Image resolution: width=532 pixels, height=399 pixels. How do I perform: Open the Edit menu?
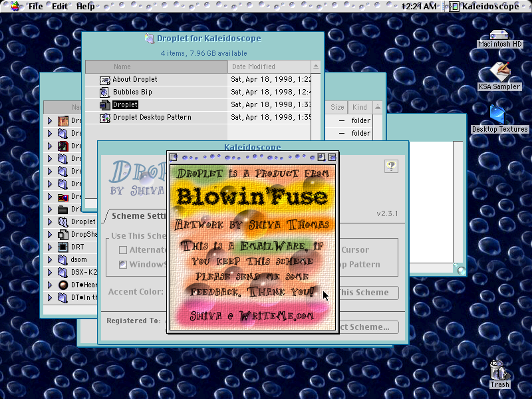coord(60,6)
